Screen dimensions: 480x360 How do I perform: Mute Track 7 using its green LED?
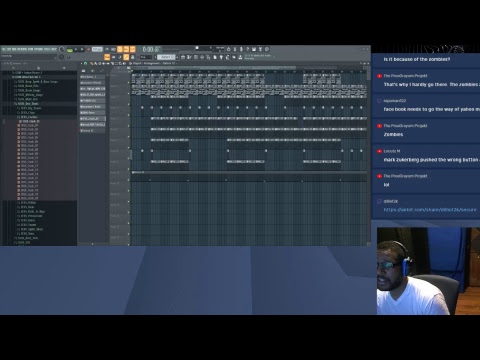coord(129,147)
